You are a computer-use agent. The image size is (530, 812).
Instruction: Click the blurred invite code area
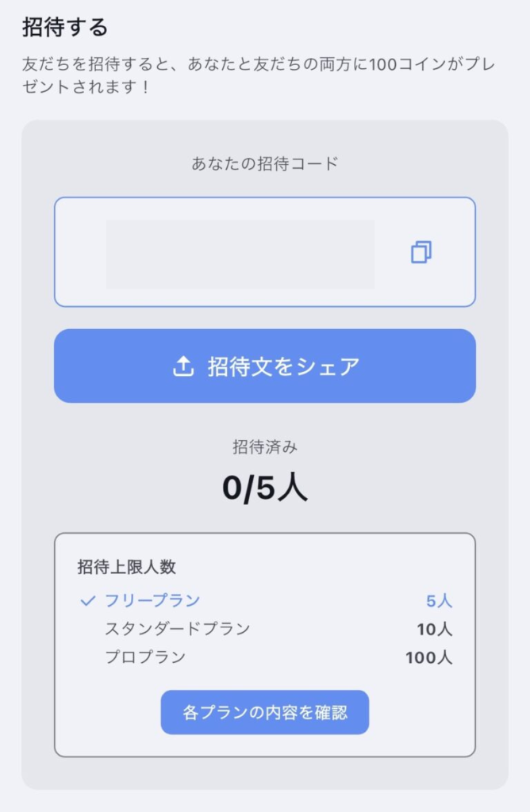(x=240, y=254)
